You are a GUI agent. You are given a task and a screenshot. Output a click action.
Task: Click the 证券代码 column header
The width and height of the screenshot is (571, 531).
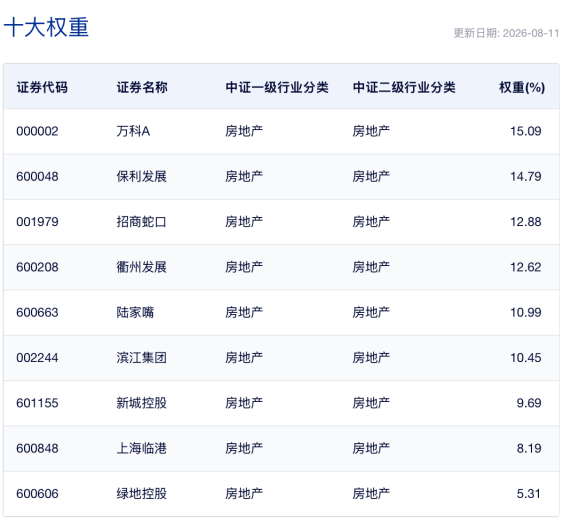tap(42, 87)
